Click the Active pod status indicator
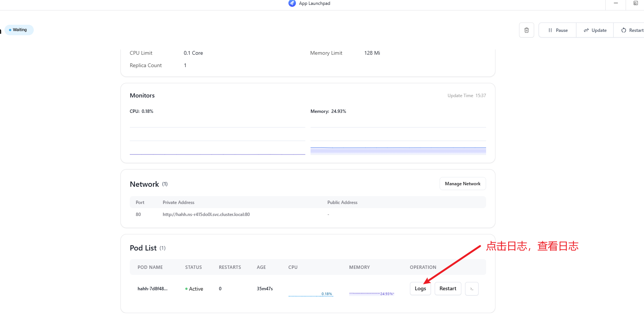644x327 pixels. tap(194, 289)
